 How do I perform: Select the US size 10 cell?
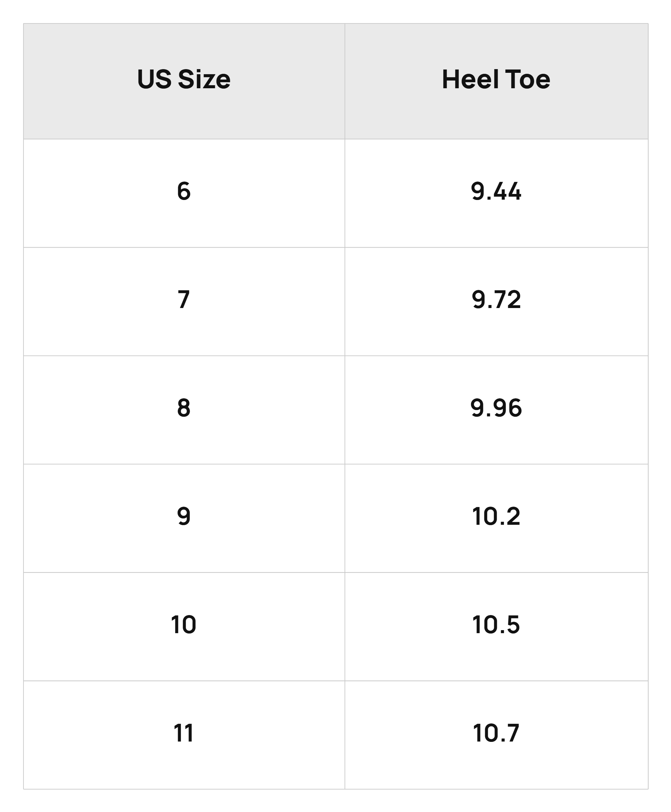coord(184,626)
